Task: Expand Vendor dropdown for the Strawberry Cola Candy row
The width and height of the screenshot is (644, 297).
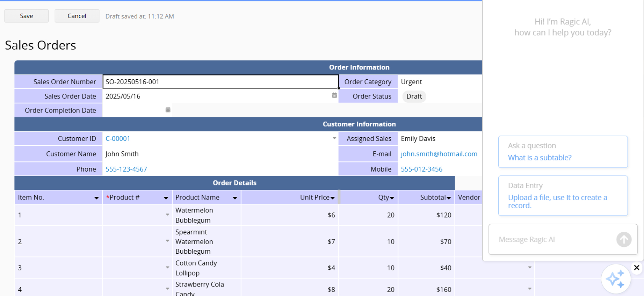Action: click(x=530, y=289)
